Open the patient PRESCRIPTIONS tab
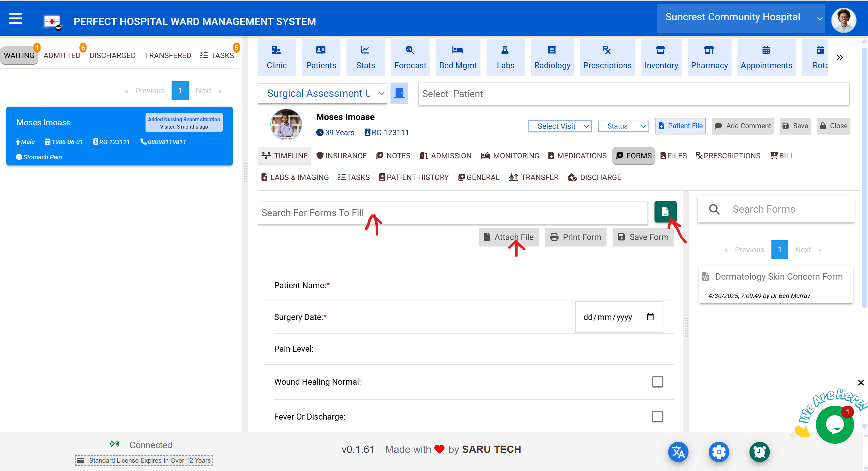Screen dimensions: 868x471 click(728, 156)
